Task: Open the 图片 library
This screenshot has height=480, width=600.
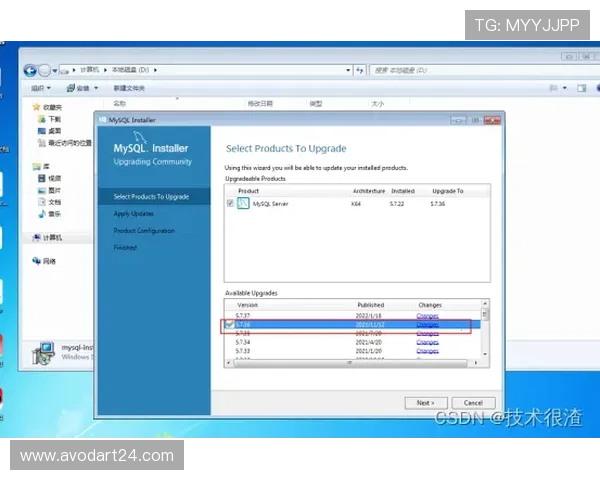Action: click(50, 190)
